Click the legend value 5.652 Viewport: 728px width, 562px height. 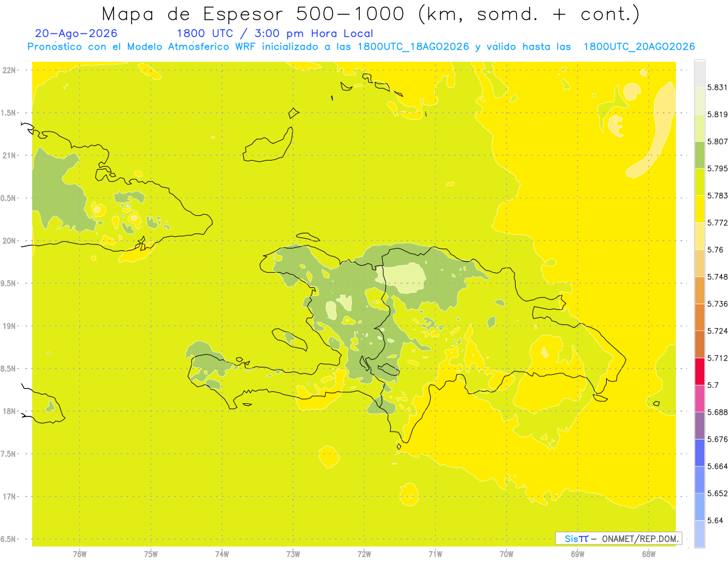(717, 493)
